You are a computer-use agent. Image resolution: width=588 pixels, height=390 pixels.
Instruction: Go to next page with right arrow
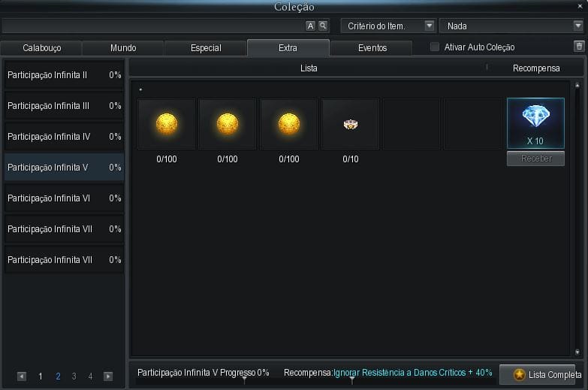coord(108,376)
